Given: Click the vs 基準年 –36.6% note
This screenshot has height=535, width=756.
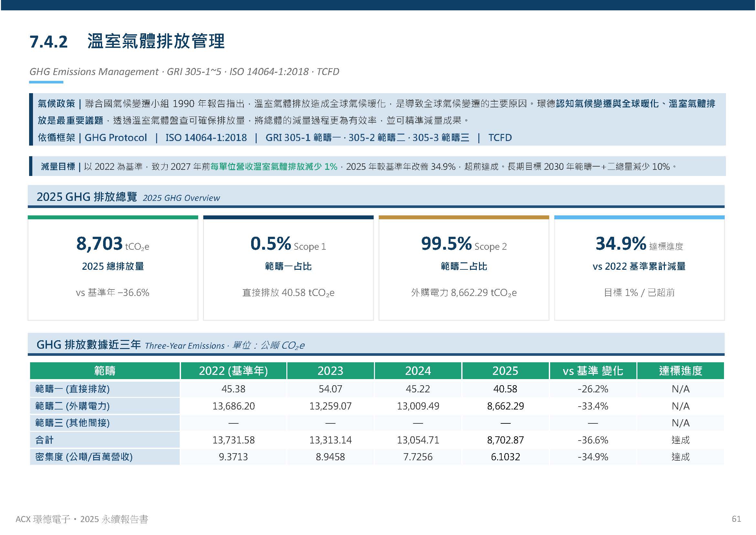Looking at the screenshot, I should pyautogui.click(x=112, y=292).
